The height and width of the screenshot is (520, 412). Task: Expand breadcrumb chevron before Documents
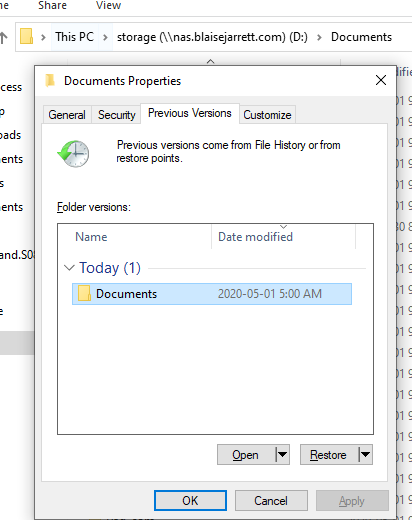pos(319,37)
